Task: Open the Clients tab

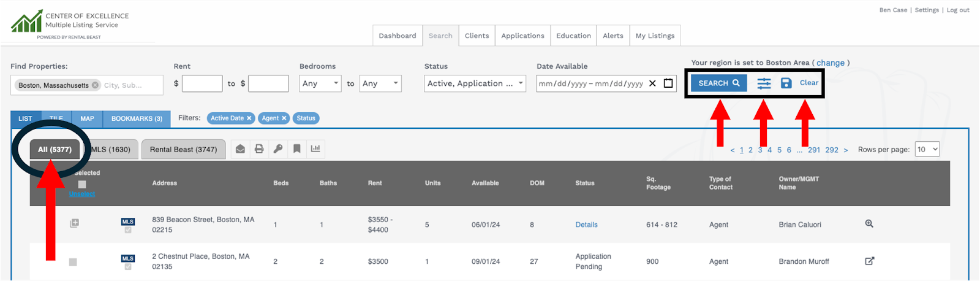Action: click(x=477, y=36)
